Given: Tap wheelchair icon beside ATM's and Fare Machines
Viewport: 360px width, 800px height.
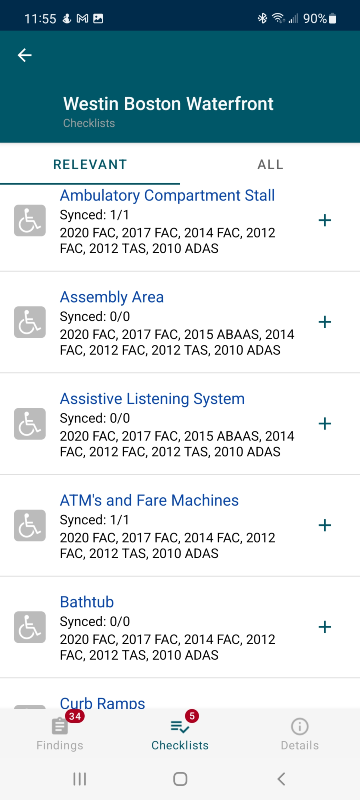Looking at the screenshot, I should coord(30,526).
